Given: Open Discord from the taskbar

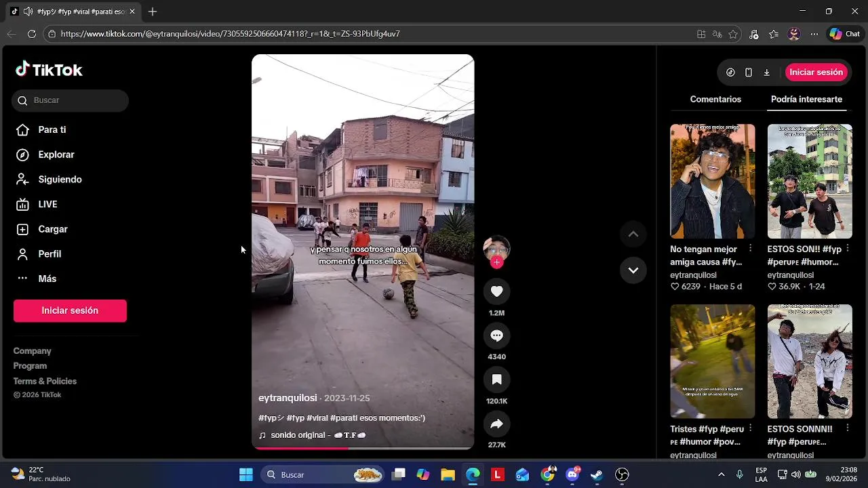Looking at the screenshot, I should click(x=572, y=474).
